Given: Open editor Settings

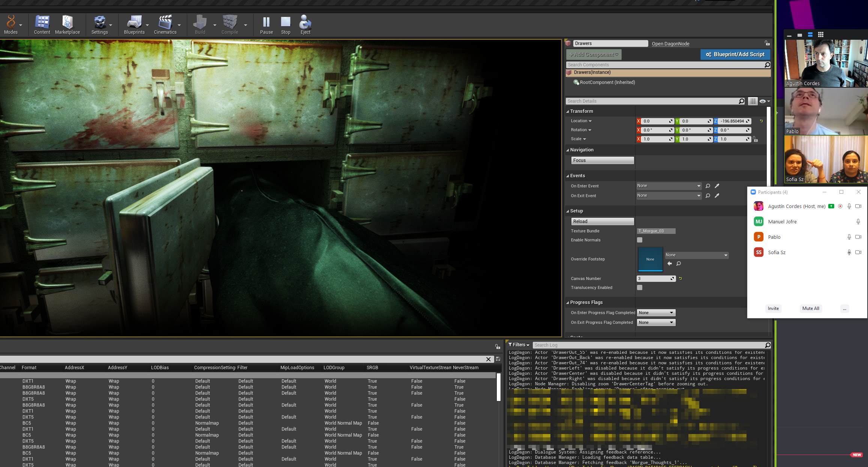Looking at the screenshot, I should point(100,25).
